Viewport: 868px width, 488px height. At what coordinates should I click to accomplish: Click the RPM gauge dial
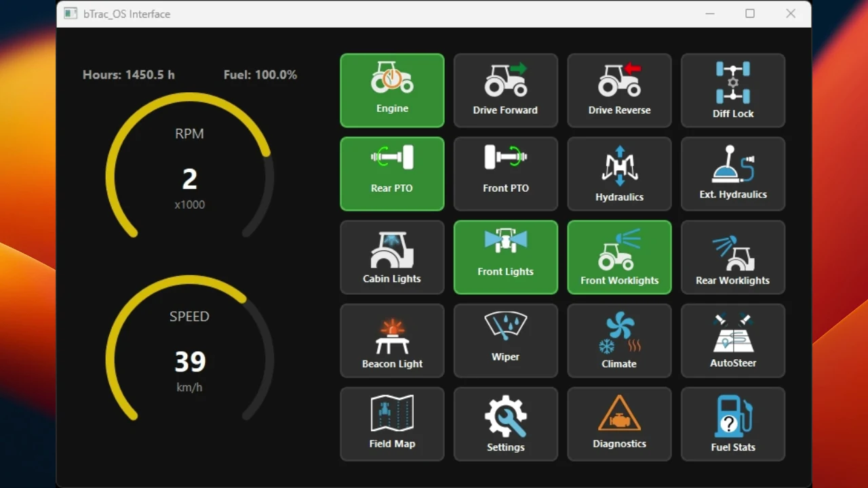pos(190,165)
